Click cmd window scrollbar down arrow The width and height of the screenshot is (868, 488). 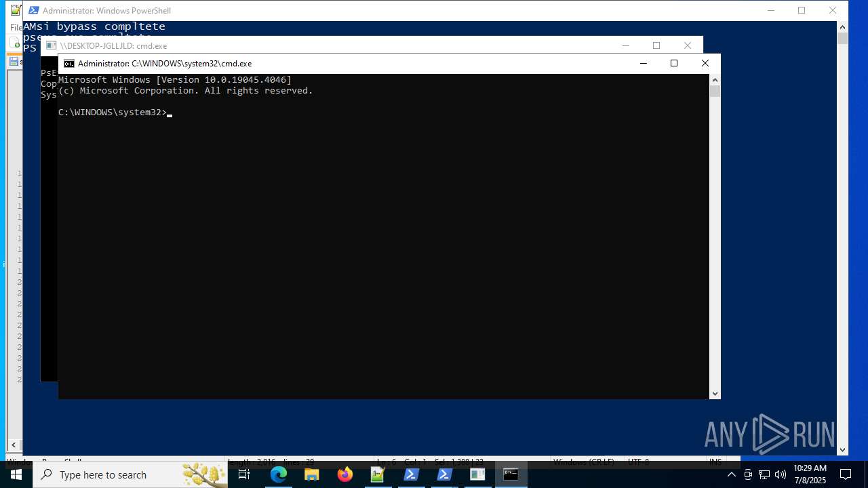click(715, 393)
